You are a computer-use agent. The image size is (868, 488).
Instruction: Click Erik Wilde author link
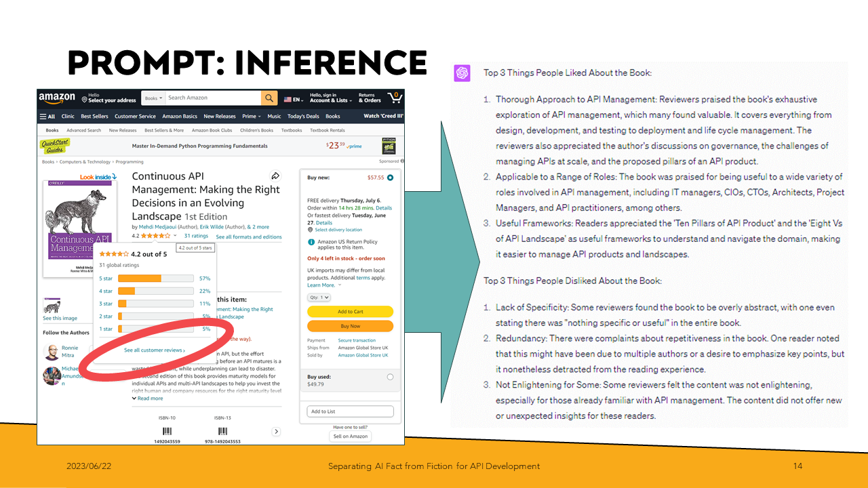tap(214, 227)
